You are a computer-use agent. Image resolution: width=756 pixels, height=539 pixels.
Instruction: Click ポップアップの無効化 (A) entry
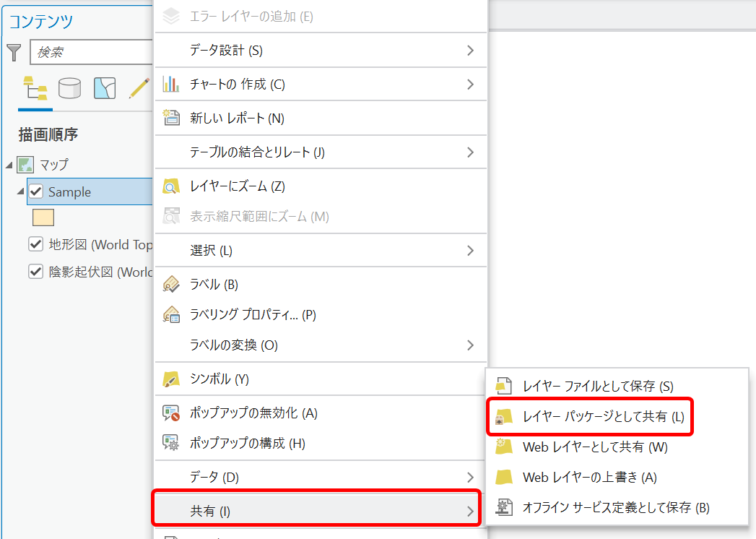(253, 413)
